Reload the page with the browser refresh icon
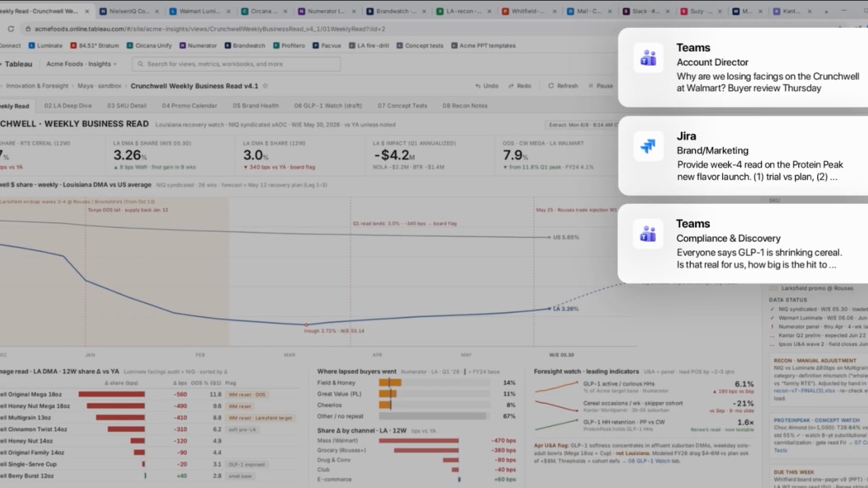868x488 pixels. tap(11, 28)
